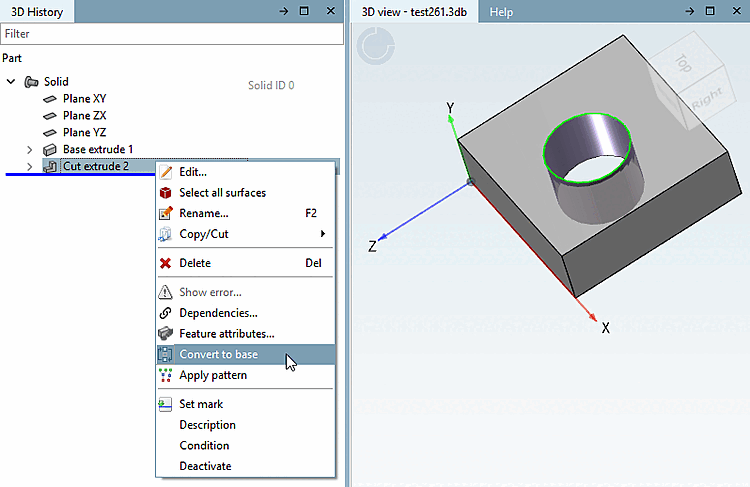Expand the Base extrude 1 node
The image size is (750, 487).
pyautogui.click(x=30, y=150)
